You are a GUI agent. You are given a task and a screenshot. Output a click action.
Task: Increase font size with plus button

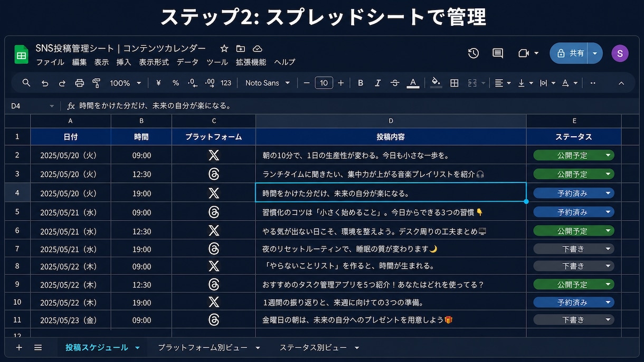click(341, 83)
